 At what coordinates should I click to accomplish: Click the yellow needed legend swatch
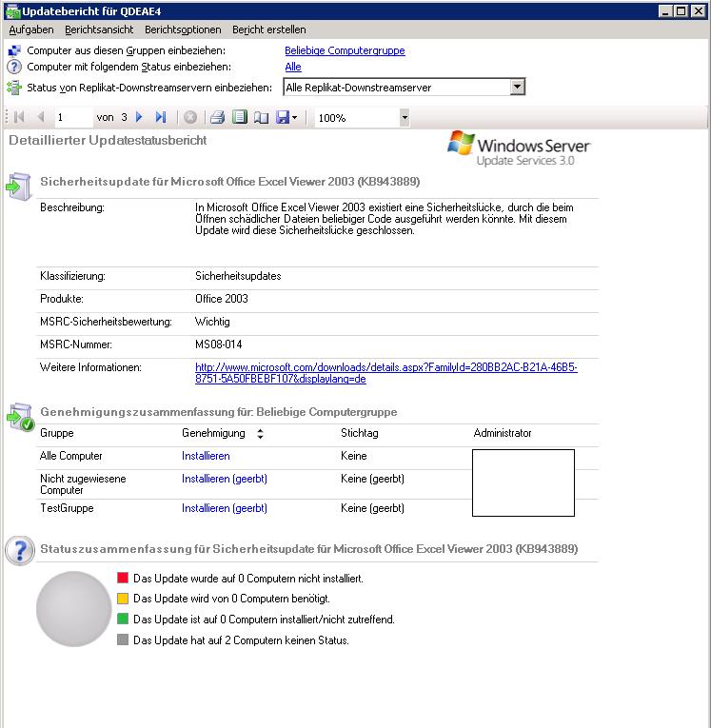click(x=123, y=599)
